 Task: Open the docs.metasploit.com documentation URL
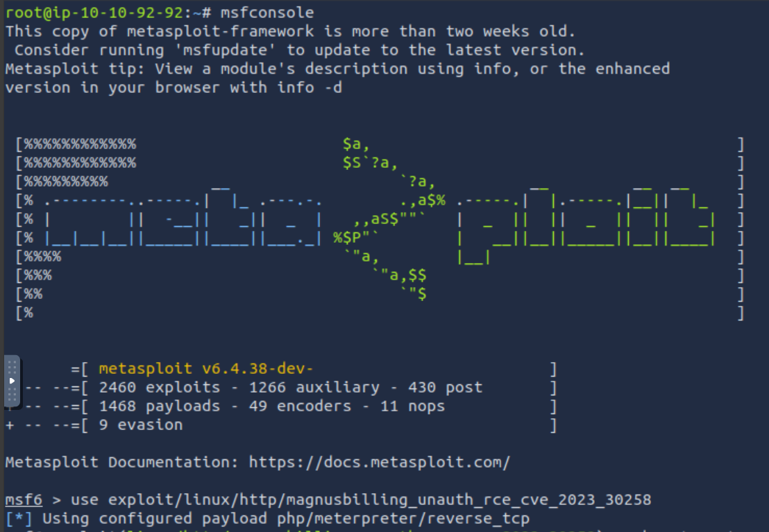click(379, 463)
